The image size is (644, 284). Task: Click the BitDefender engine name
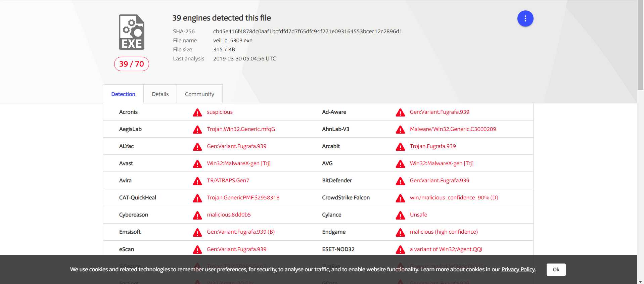[337, 180]
